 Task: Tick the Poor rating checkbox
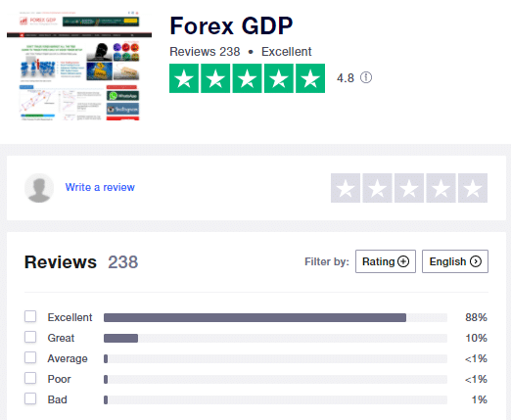(30, 378)
